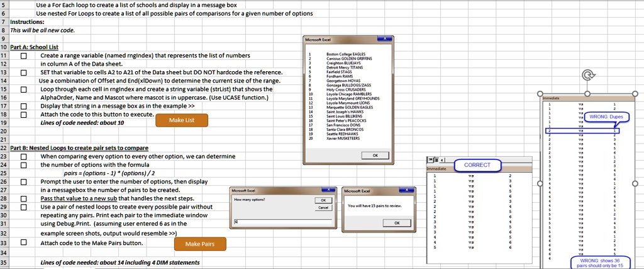Check the 'Create a range variable' checkbox
The image size is (644, 269).
tap(23, 56)
